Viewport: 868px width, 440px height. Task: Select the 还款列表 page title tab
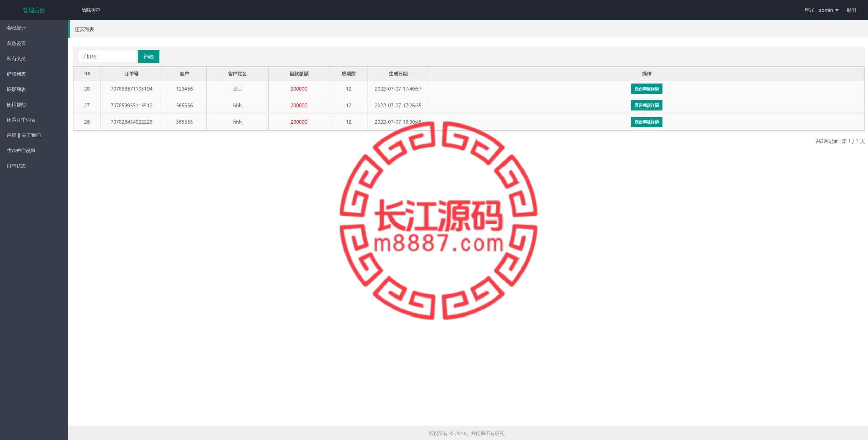click(84, 30)
